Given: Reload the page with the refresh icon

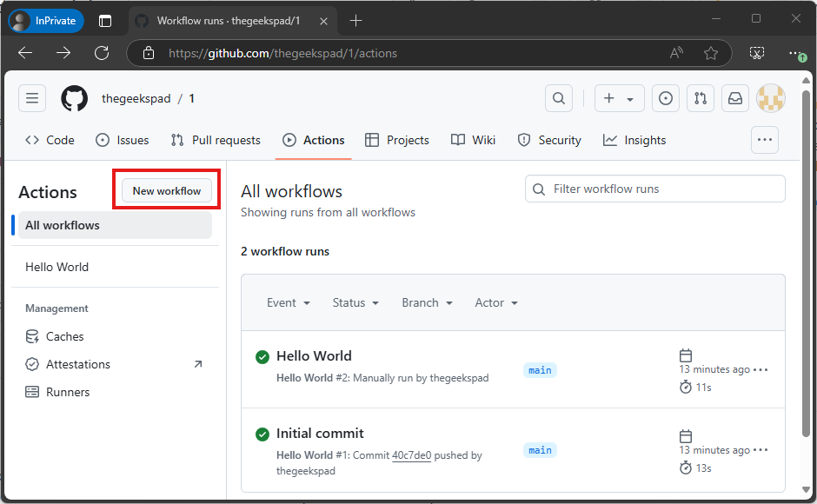Looking at the screenshot, I should [102, 53].
